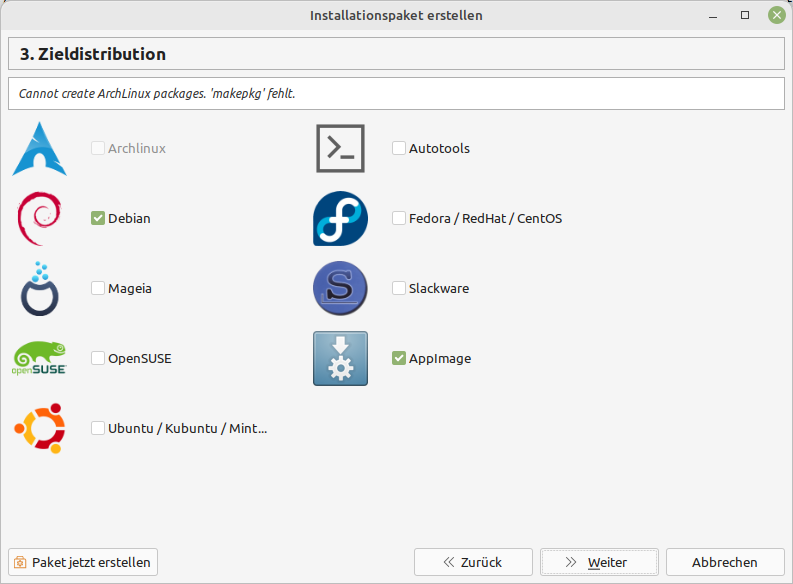Disable the AppImage checkbox

pyautogui.click(x=399, y=358)
